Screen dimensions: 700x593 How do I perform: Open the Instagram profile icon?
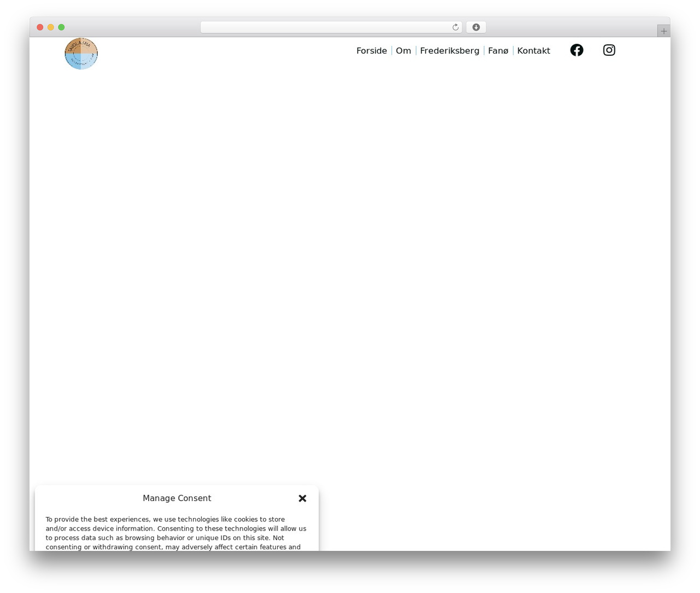point(609,50)
